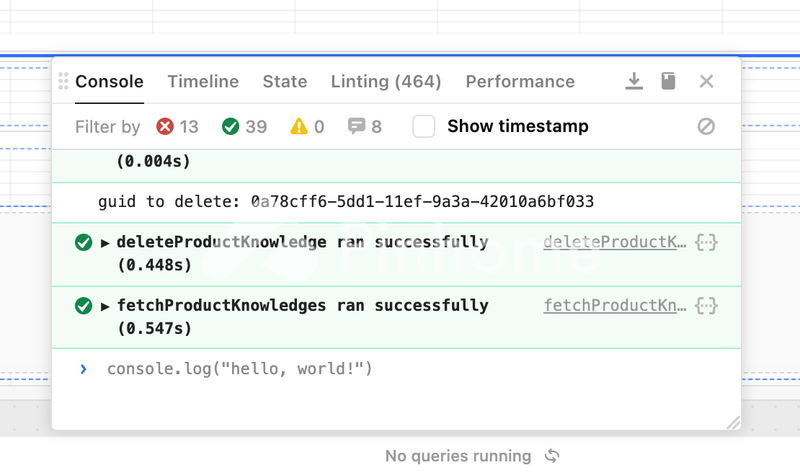Filter by the 13 error messages
The image size is (800, 476).
[x=177, y=126]
